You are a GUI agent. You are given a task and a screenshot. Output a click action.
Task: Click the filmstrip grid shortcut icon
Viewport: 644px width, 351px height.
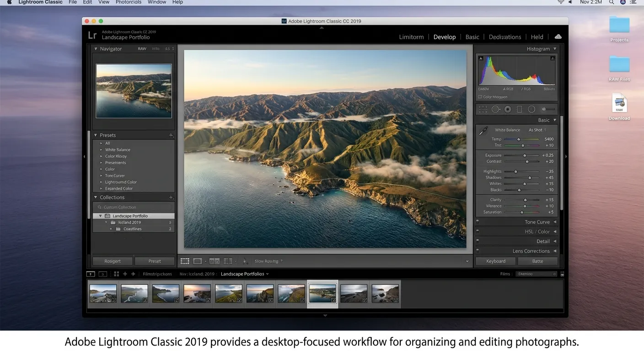click(x=116, y=274)
